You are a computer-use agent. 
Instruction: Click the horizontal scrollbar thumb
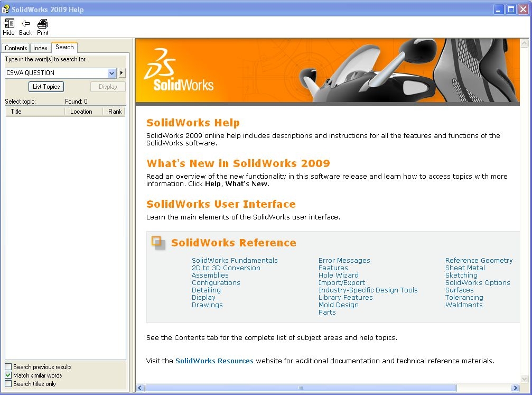point(301,388)
